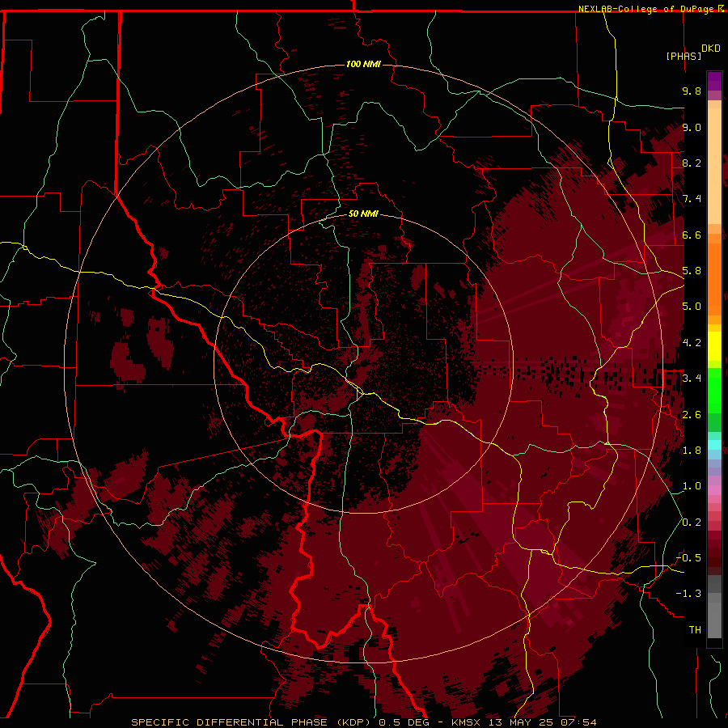Click the 4.2 scale value
This screenshot has height=728, width=728.
(692, 343)
